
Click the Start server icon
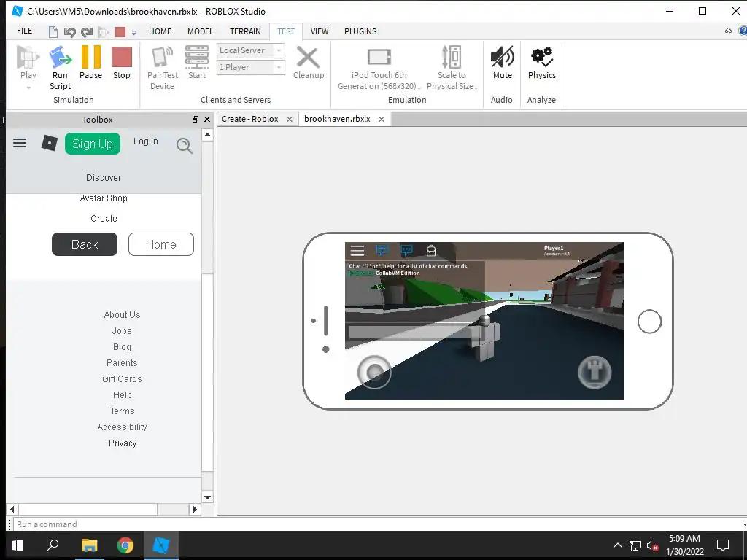point(197,57)
